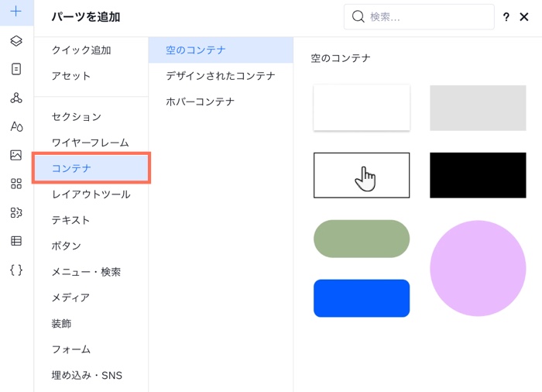The height and width of the screenshot is (392, 542).
Task: Select メディア category
Action: (70, 297)
